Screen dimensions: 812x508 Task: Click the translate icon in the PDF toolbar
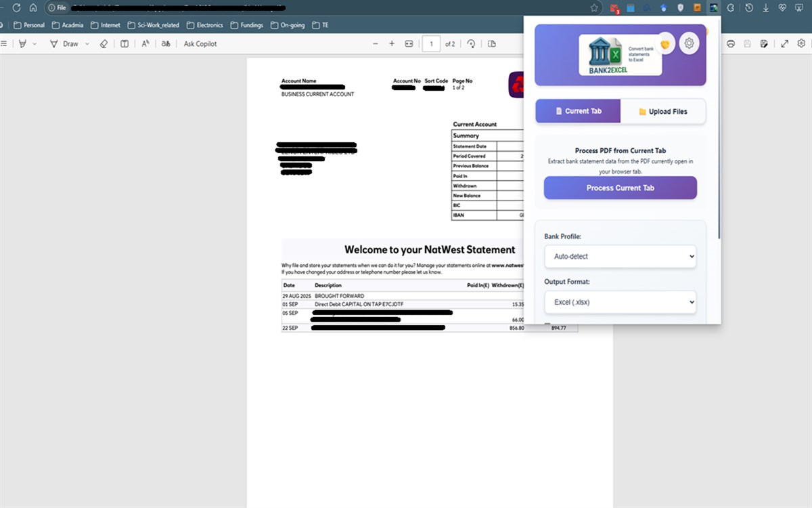tap(166, 43)
